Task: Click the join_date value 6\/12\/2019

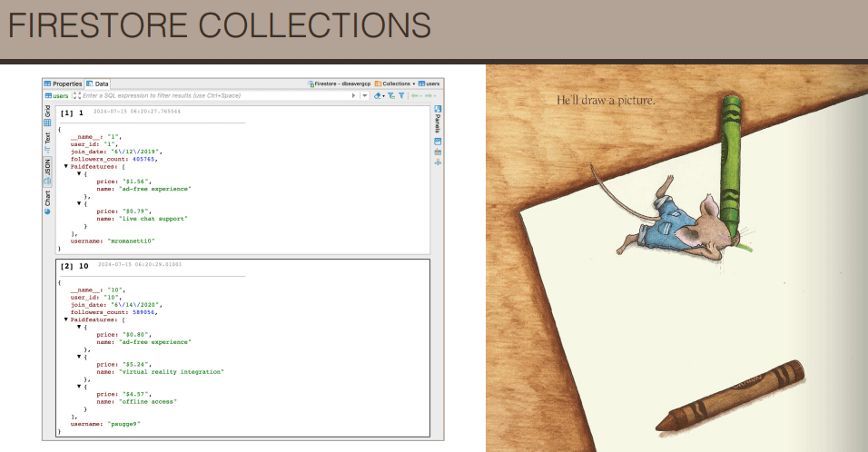Action: [136, 152]
